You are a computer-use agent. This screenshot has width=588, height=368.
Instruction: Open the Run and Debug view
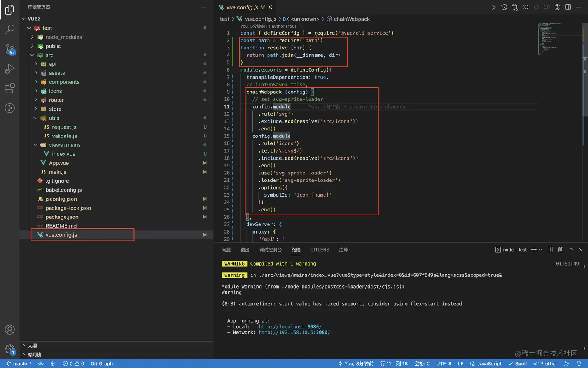pyautogui.click(x=10, y=69)
